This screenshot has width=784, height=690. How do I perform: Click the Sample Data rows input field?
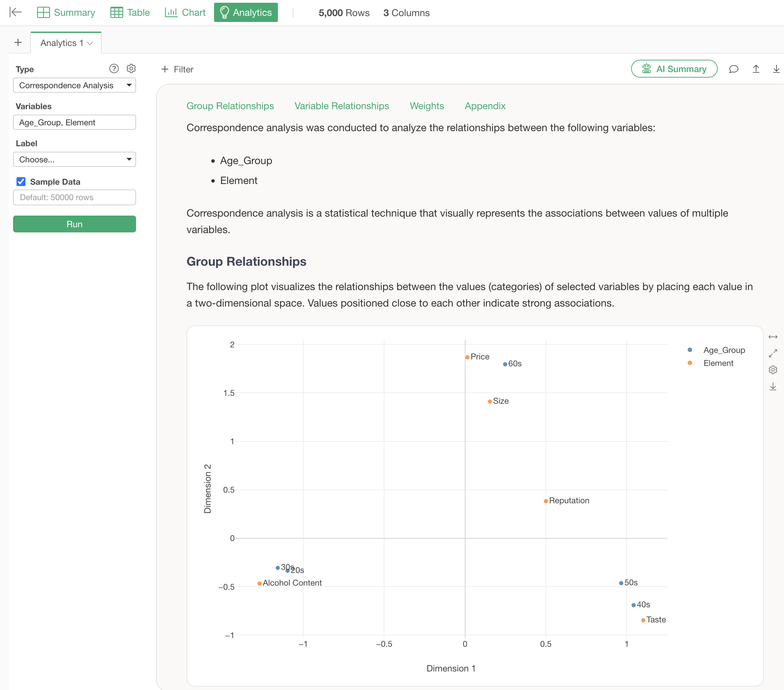coord(75,197)
